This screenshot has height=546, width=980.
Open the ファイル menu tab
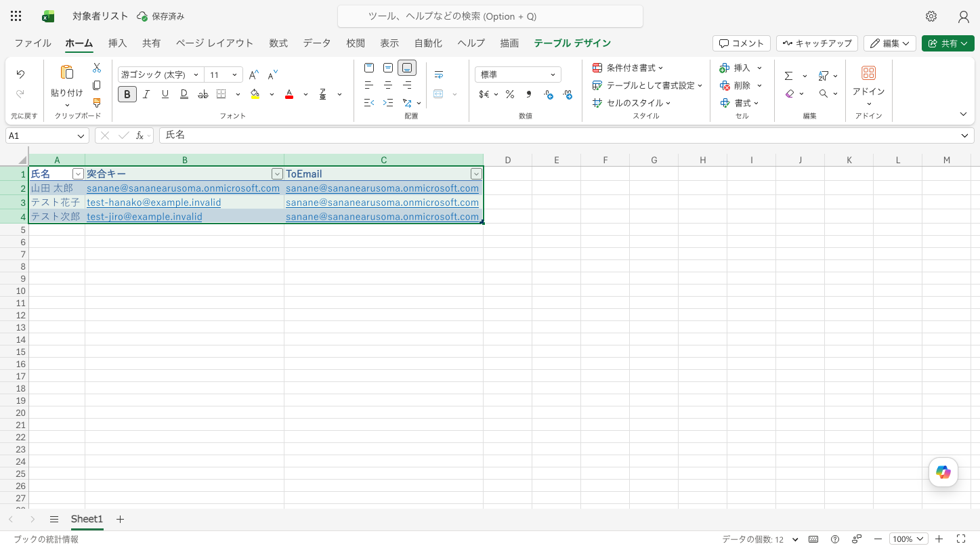click(x=33, y=43)
